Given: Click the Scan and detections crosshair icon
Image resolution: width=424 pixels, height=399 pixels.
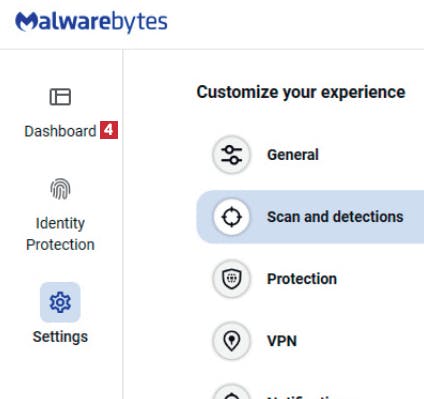Looking at the screenshot, I should coord(231,217).
